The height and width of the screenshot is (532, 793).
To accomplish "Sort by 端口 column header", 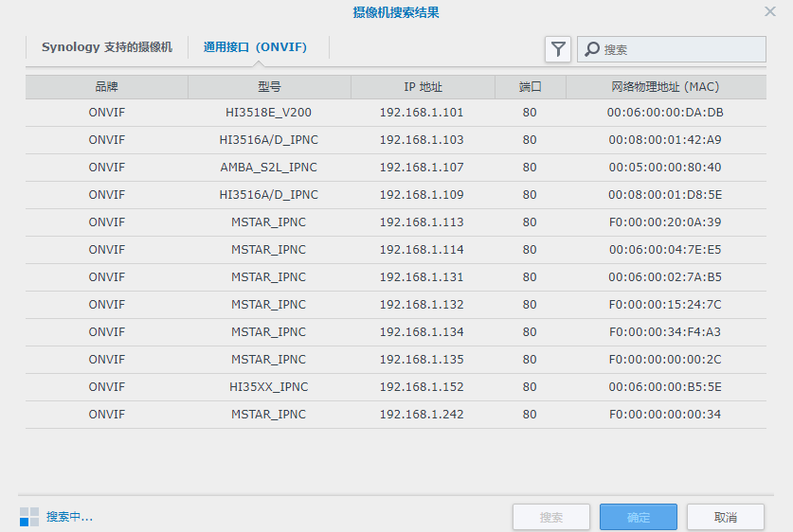I will point(530,87).
